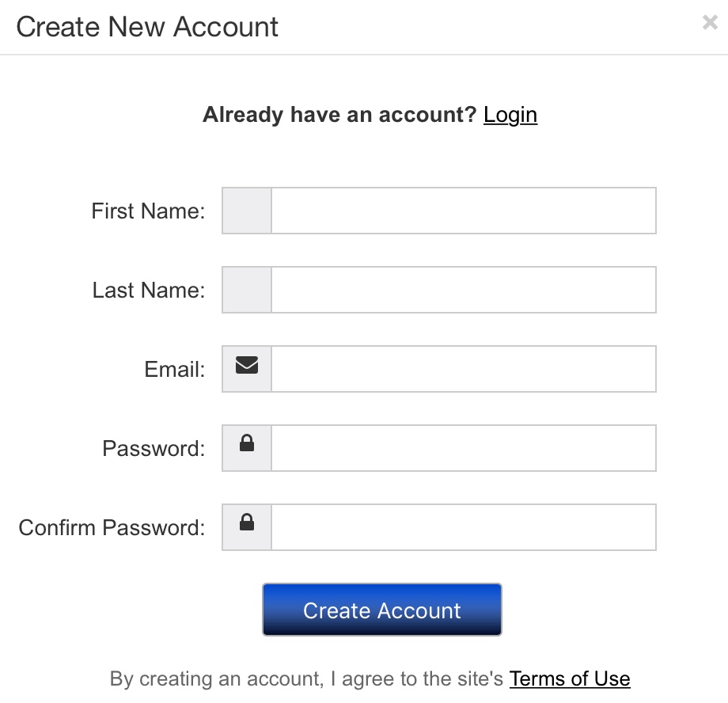Image resolution: width=728 pixels, height=703 pixels.
Task: Click the blank icon box beside Last Name
Action: pyautogui.click(x=247, y=290)
